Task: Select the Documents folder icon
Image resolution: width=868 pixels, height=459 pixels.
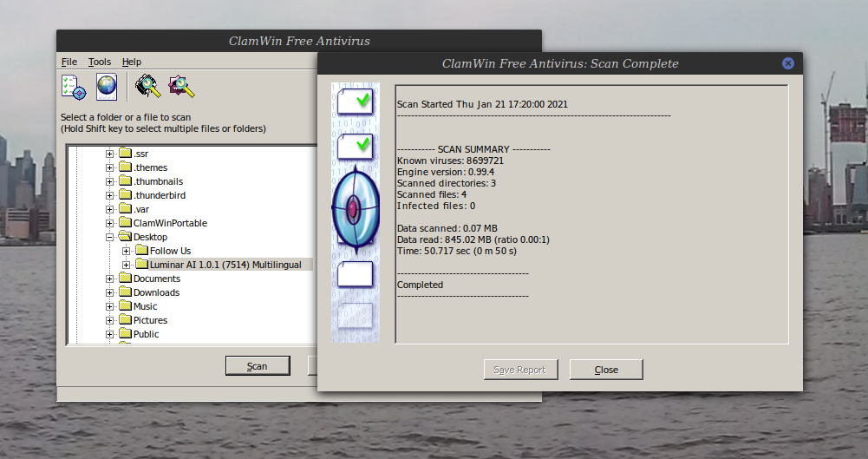Action: coord(125,278)
